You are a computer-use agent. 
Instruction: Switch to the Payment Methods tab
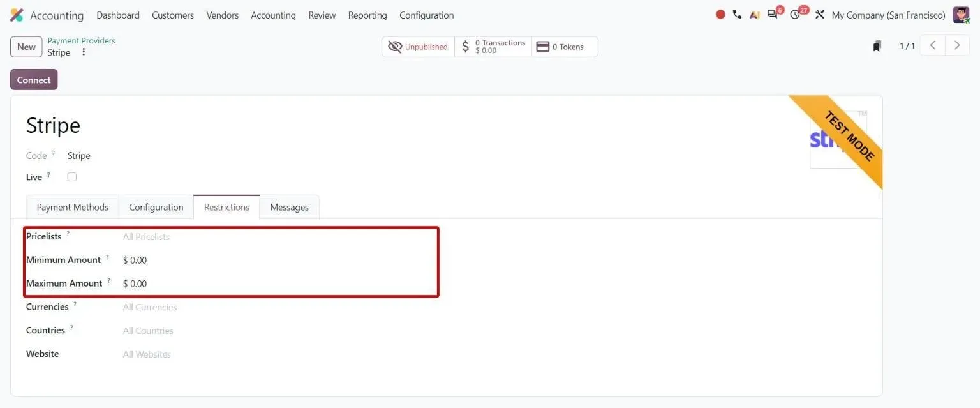[x=73, y=207]
